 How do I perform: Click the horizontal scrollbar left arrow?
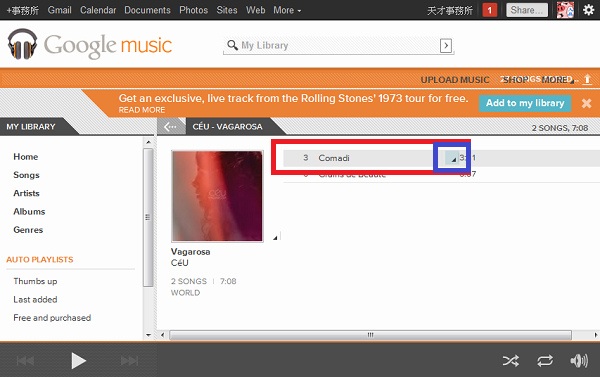coord(162,335)
